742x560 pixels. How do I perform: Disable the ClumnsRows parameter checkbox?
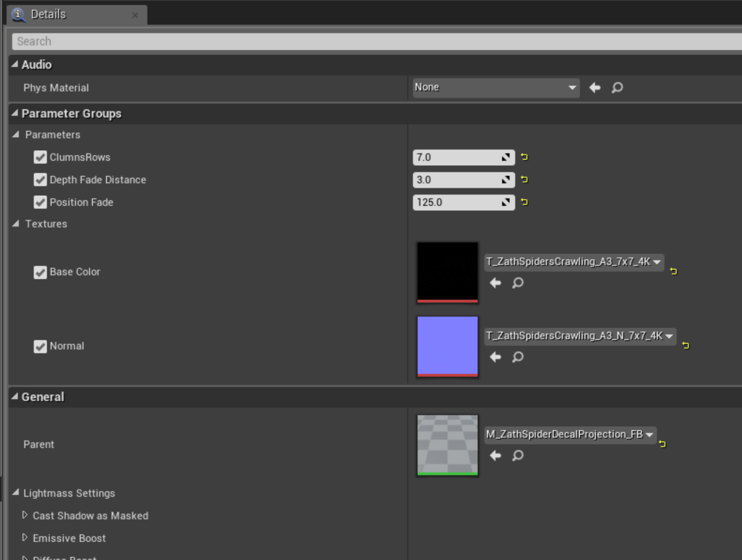click(40, 158)
